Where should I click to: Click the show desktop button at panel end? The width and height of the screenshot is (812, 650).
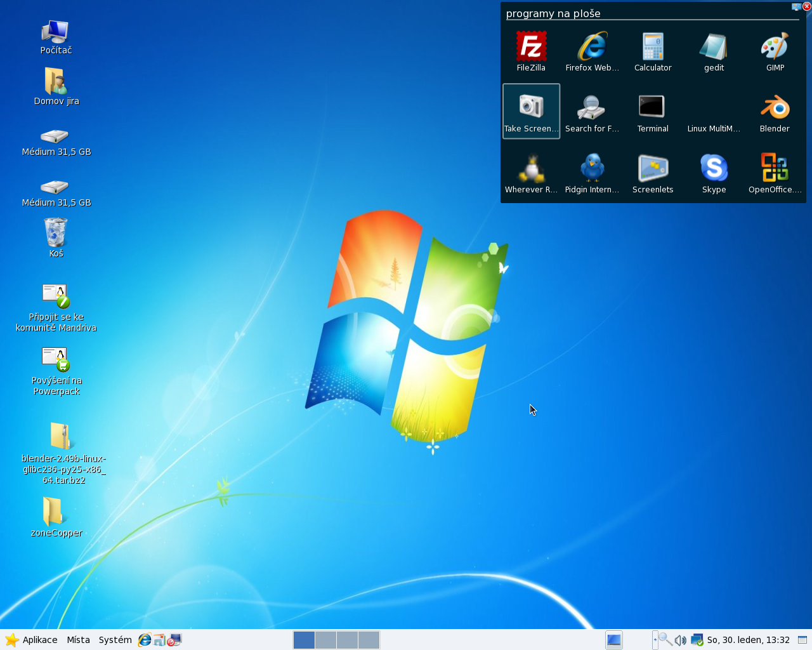click(802, 640)
